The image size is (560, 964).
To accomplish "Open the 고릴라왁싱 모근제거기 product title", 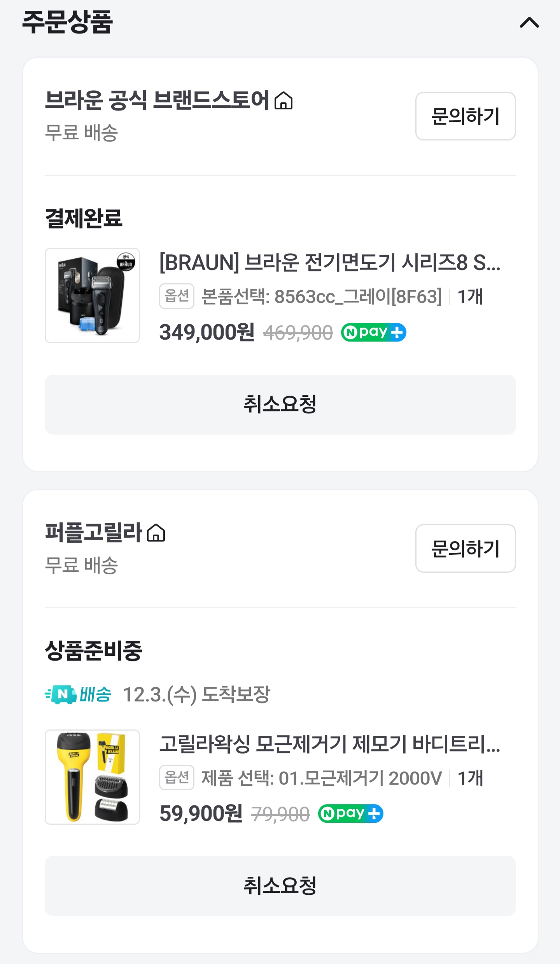I will tap(329, 744).
